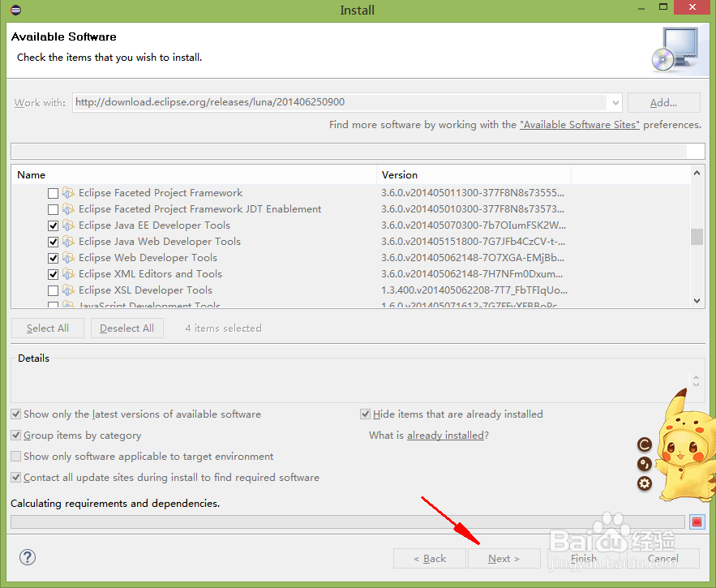716x588 pixels.
Task: Select version 1.3.400.v201405062208-7T7_FbTFIqUo...
Action: click(474, 290)
